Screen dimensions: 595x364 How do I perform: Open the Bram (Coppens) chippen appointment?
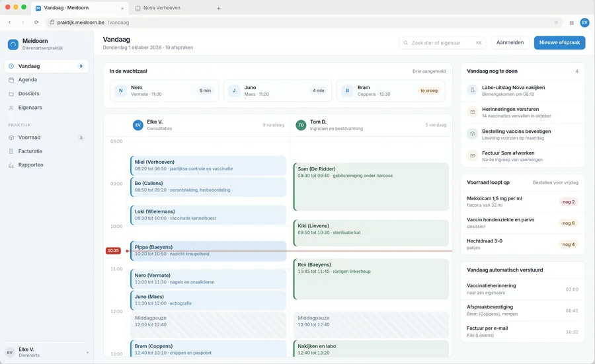tap(208, 348)
